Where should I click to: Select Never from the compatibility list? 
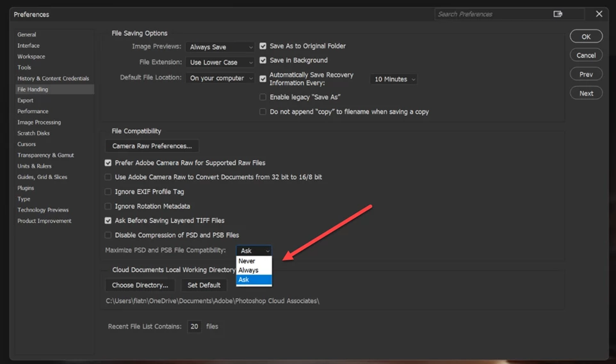click(x=254, y=261)
